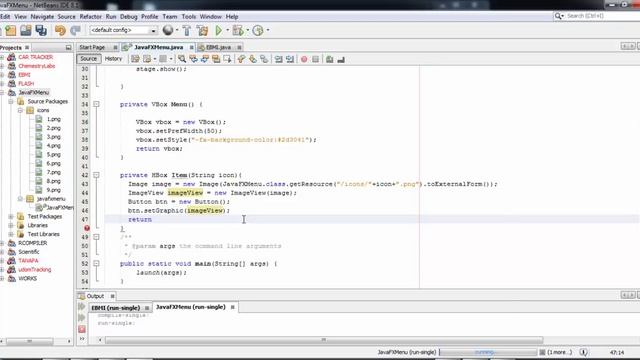Switch to the Start Page tab
Screen dimensions: 640x360
coord(92,47)
